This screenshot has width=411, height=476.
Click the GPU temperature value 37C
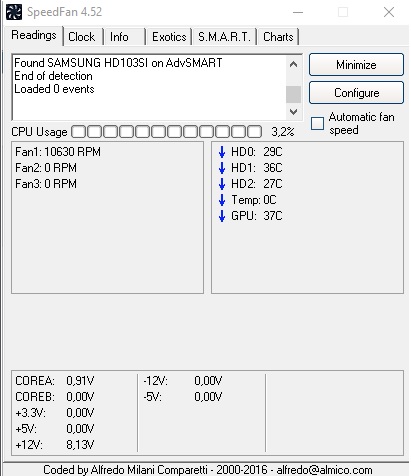(273, 216)
